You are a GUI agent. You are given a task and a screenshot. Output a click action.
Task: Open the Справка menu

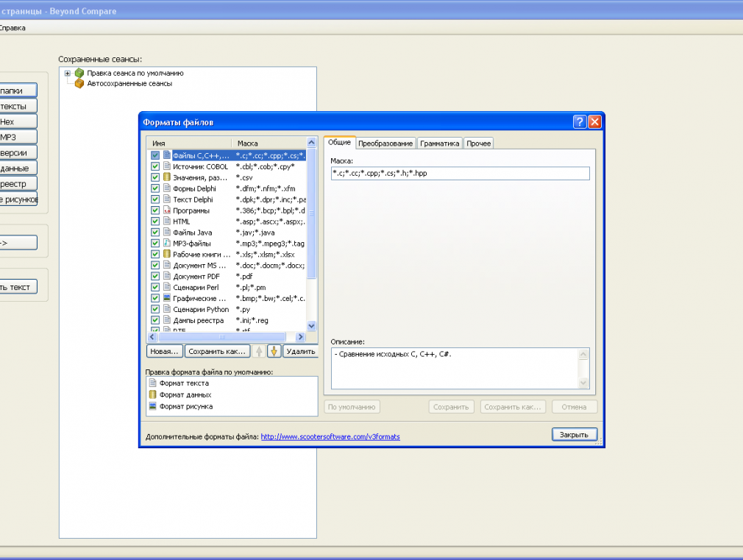coord(12,28)
